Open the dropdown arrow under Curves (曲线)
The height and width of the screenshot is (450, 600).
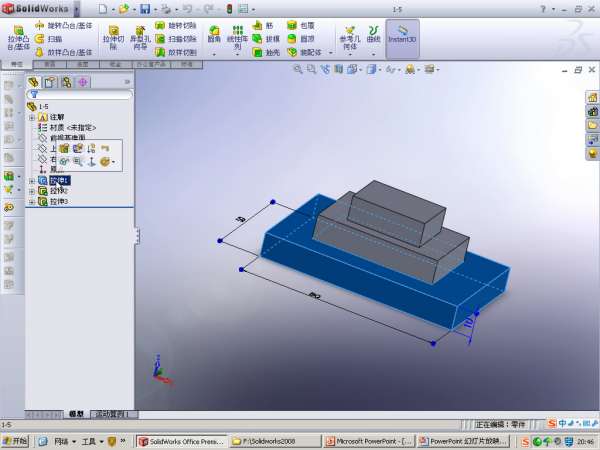373,55
